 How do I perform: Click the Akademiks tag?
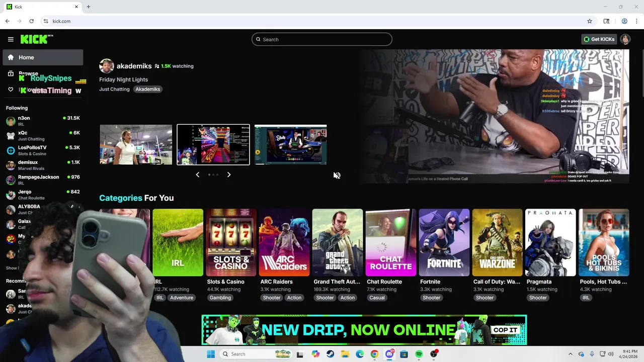[148, 89]
